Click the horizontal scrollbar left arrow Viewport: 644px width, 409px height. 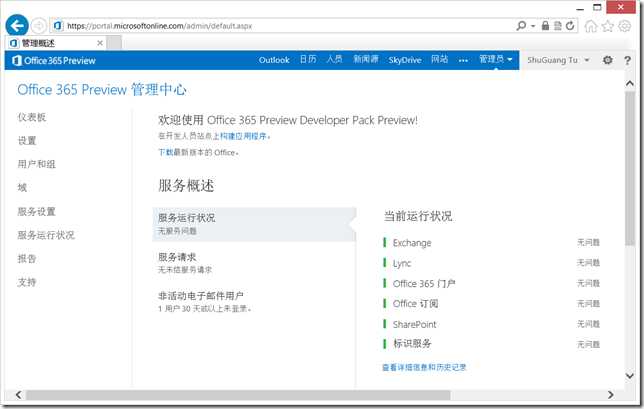18,395
